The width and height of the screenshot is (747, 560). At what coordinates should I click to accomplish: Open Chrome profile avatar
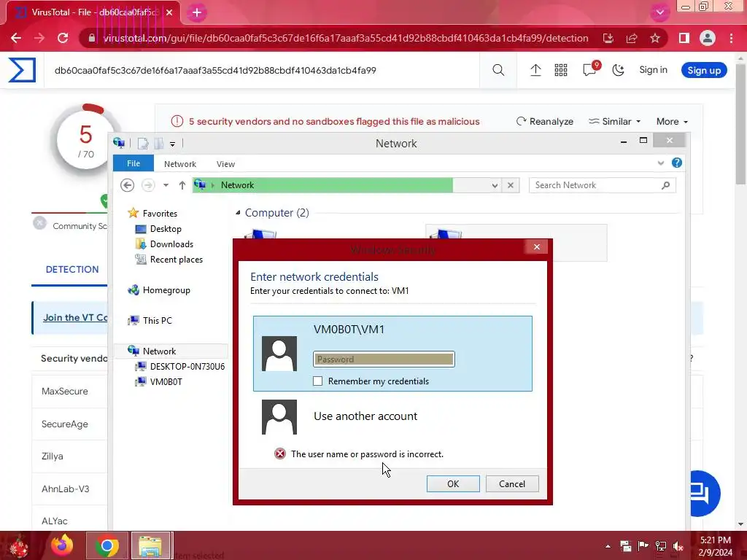(x=708, y=38)
